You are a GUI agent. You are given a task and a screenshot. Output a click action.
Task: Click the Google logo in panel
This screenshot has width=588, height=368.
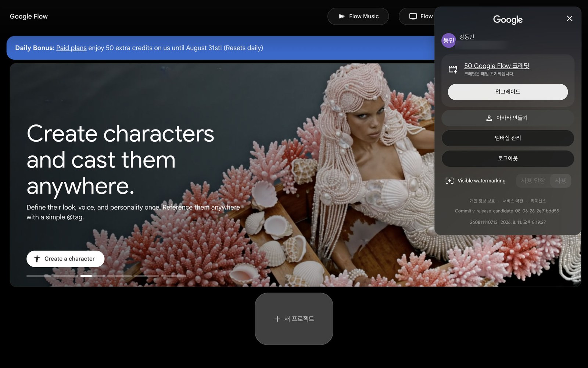coord(508,20)
